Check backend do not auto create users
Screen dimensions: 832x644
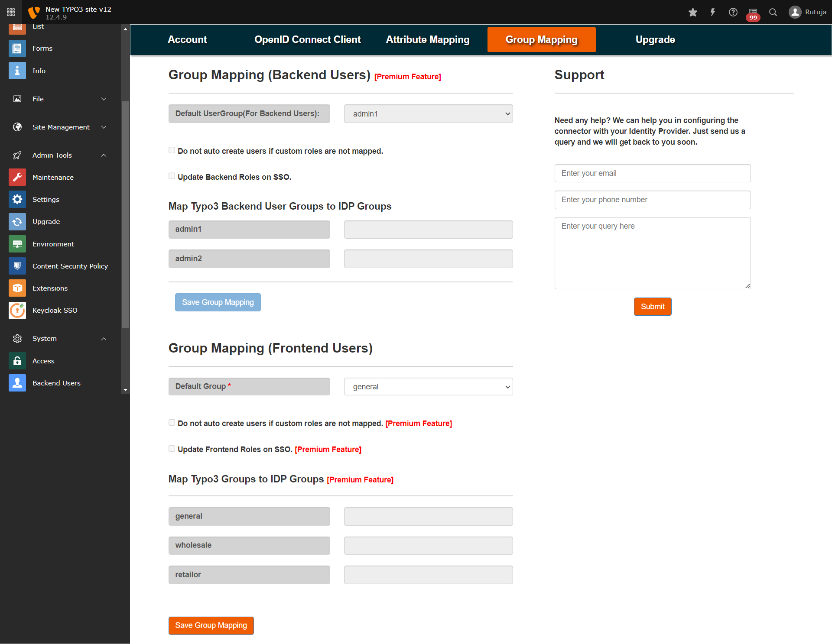(x=172, y=150)
